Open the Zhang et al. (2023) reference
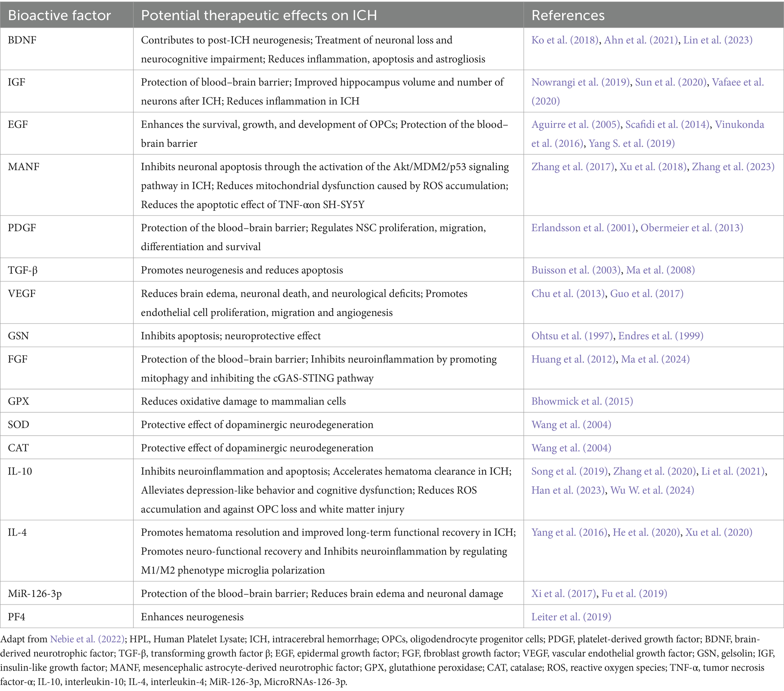 pyautogui.click(x=733, y=167)
